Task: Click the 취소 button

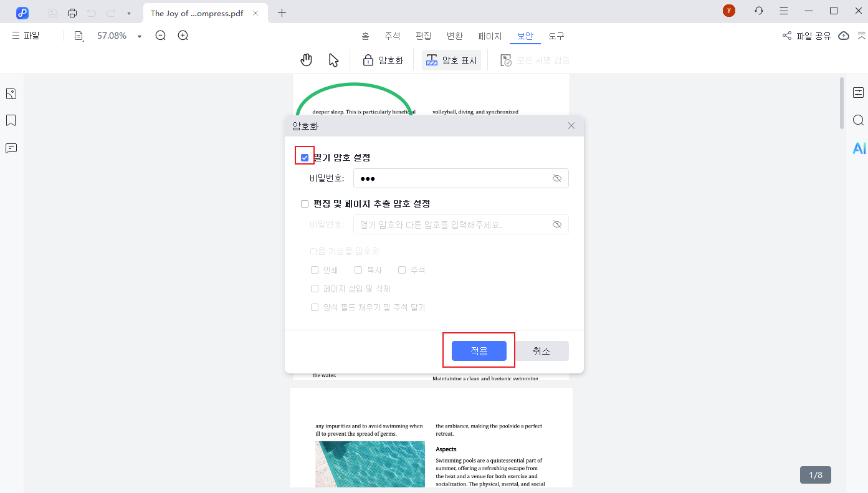Action: (x=541, y=351)
